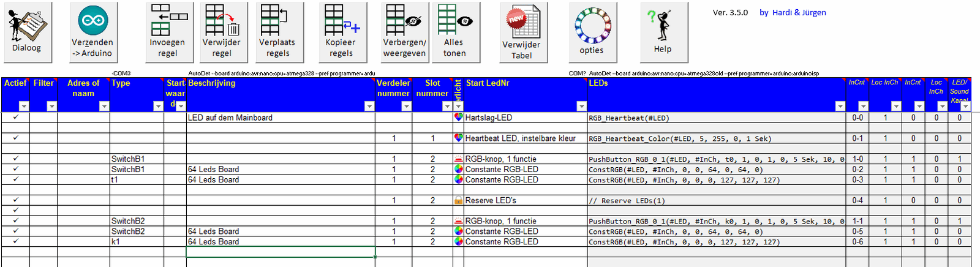
Task: Open the Hardi & Jürgen author link
Action: [x=793, y=12]
